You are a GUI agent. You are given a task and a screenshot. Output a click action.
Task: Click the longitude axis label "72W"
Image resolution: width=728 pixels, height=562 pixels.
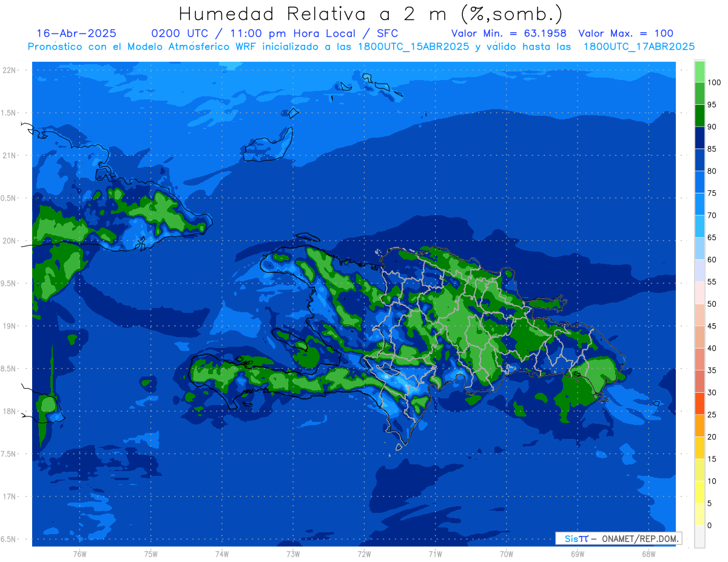[x=364, y=554]
